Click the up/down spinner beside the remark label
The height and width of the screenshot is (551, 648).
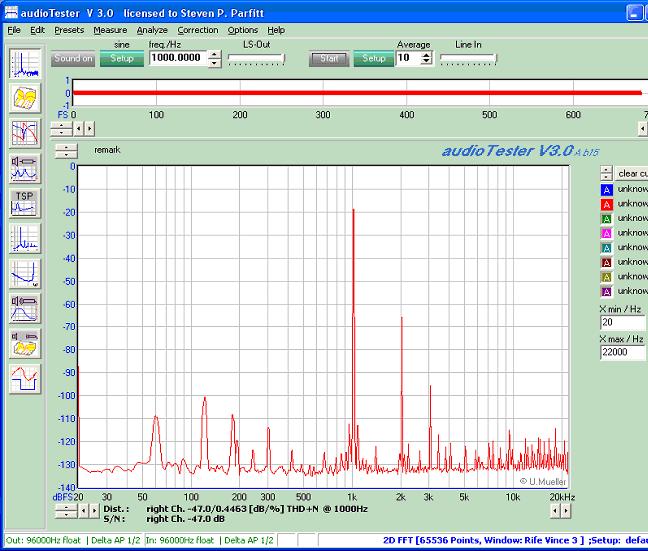click(66, 151)
